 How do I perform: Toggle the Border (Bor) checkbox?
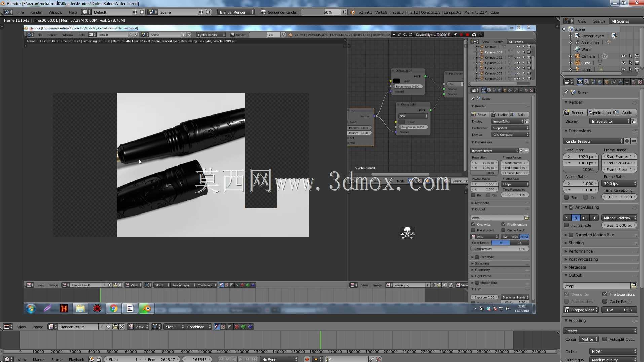coord(567,197)
